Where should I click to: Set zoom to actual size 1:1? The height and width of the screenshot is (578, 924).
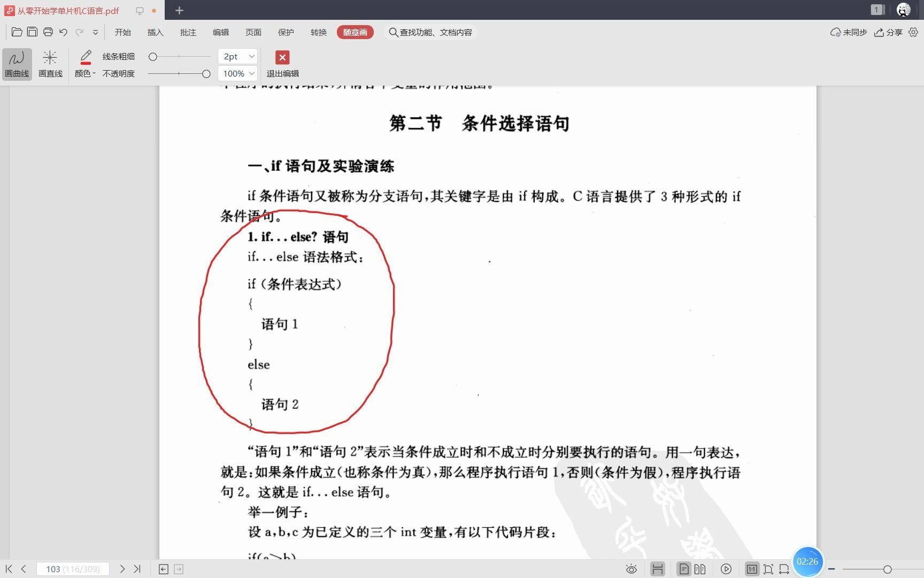click(x=752, y=569)
